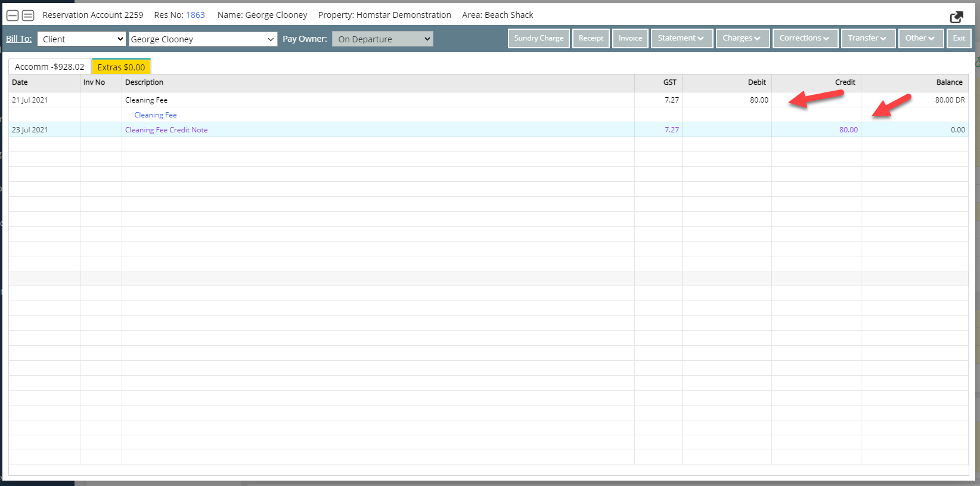Click the Sundry Charge button

click(538, 38)
